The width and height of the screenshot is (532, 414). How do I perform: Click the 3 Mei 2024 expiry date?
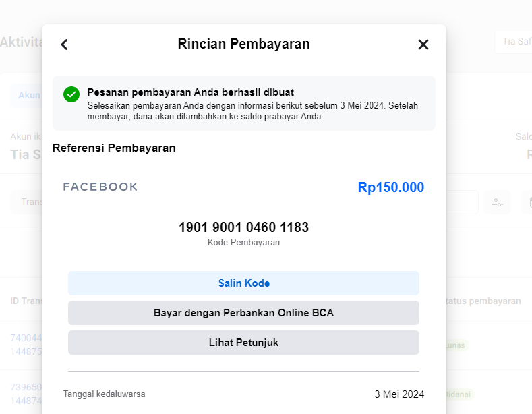point(399,394)
